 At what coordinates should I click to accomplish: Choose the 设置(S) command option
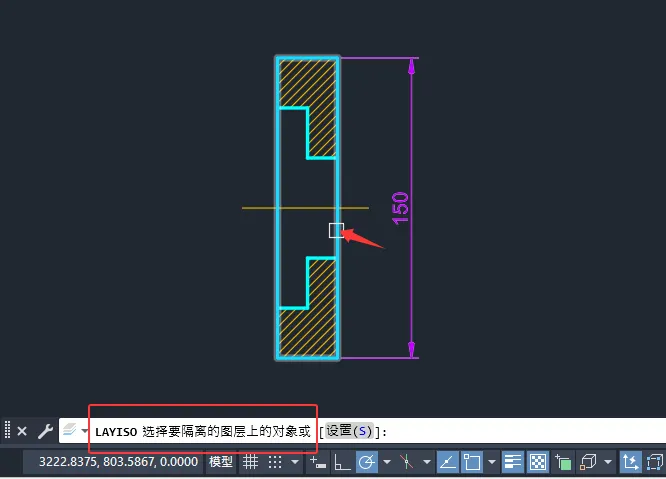click(349, 431)
